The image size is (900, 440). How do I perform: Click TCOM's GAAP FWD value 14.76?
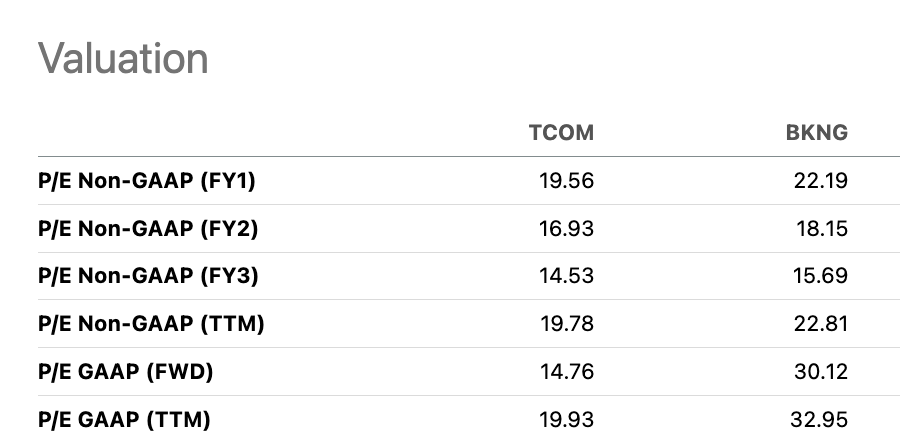click(x=565, y=372)
